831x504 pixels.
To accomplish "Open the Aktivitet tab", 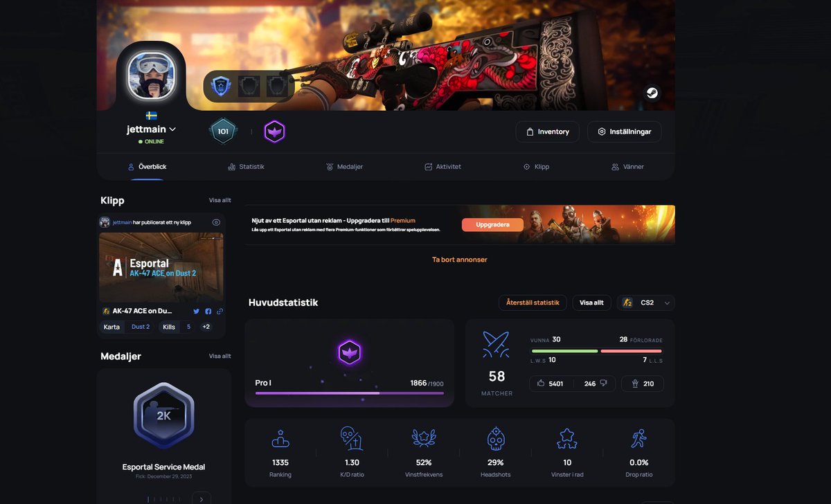I will tap(443, 167).
